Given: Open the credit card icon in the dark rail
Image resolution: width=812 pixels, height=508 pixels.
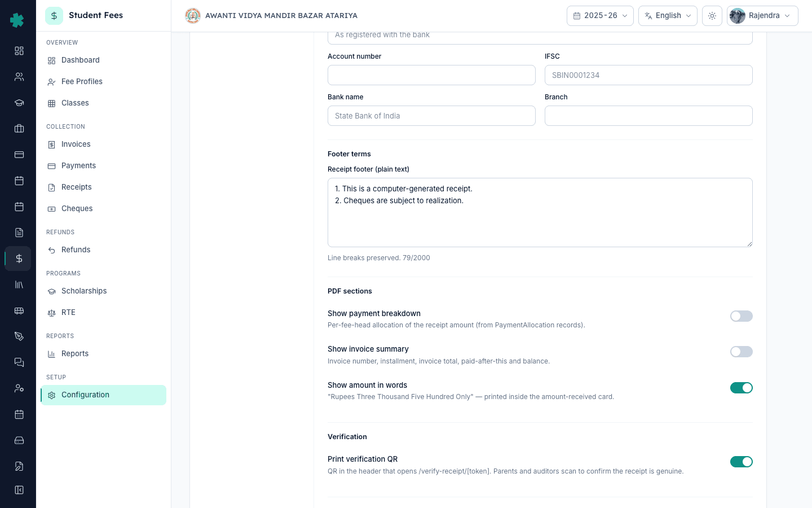Looking at the screenshot, I should tap(19, 155).
